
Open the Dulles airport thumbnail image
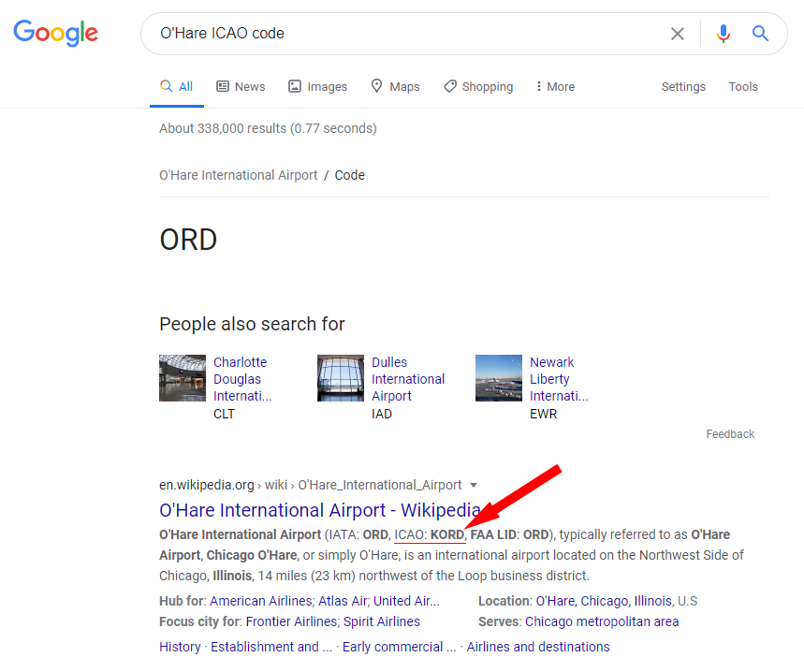tap(341, 378)
